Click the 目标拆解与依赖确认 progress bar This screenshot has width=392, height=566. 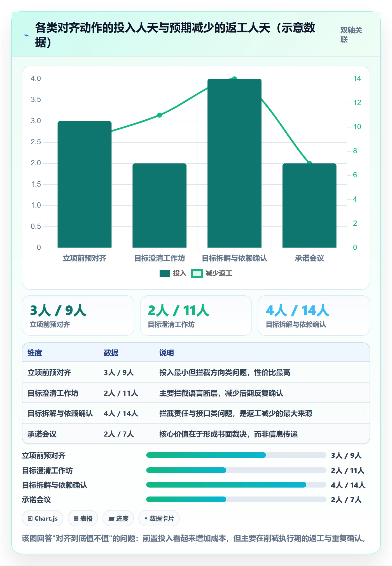tap(236, 485)
